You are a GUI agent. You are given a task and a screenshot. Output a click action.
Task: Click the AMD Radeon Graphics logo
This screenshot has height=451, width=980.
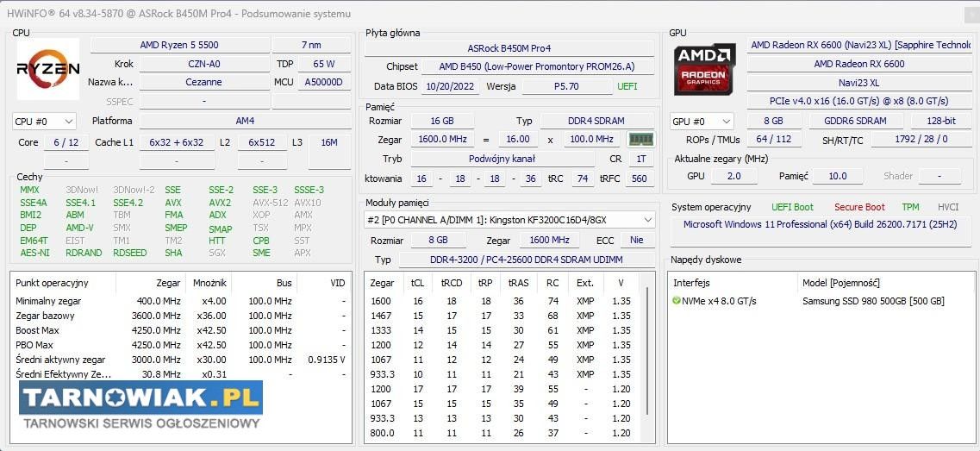(704, 69)
